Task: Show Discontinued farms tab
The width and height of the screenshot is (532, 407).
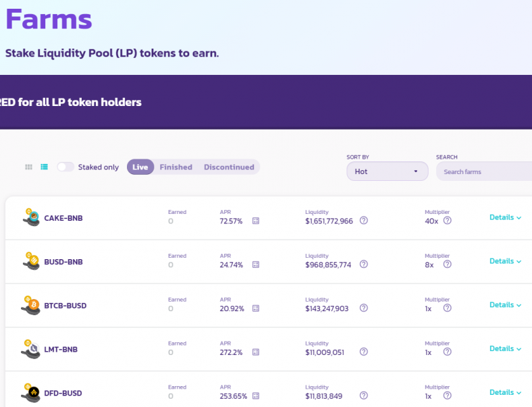Action: pyautogui.click(x=229, y=167)
